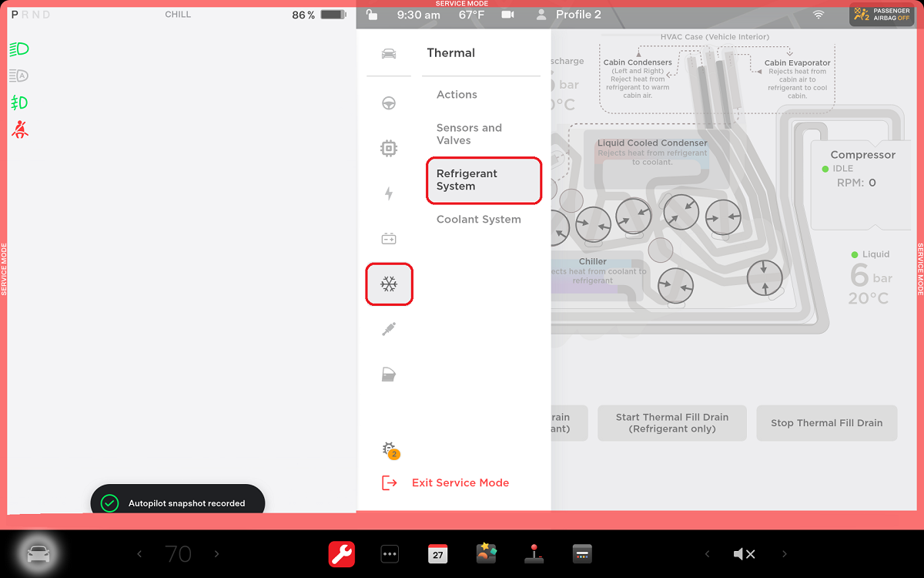This screenshot has height=578, width=924.
Task: Open gear icon with alert badge
Action: coord(390,450)
